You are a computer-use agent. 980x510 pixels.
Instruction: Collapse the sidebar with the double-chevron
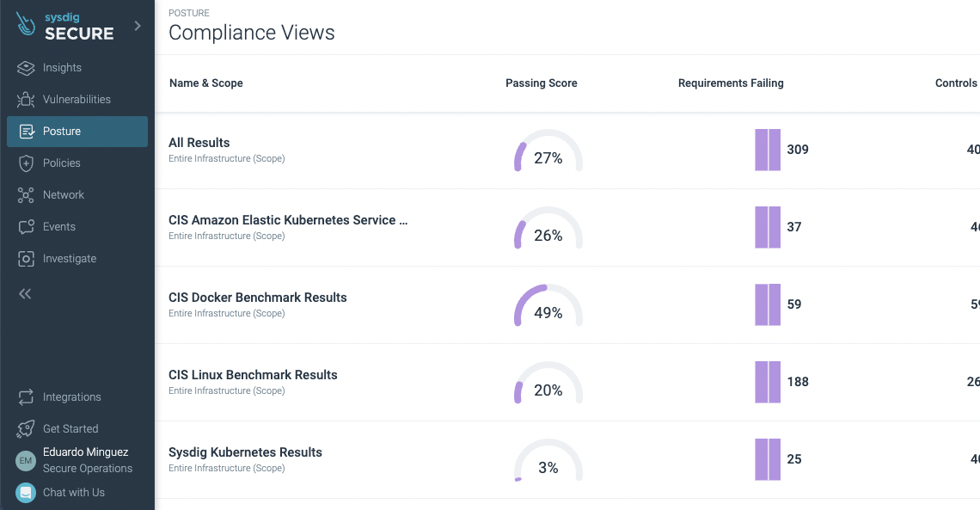coord(24,293)
